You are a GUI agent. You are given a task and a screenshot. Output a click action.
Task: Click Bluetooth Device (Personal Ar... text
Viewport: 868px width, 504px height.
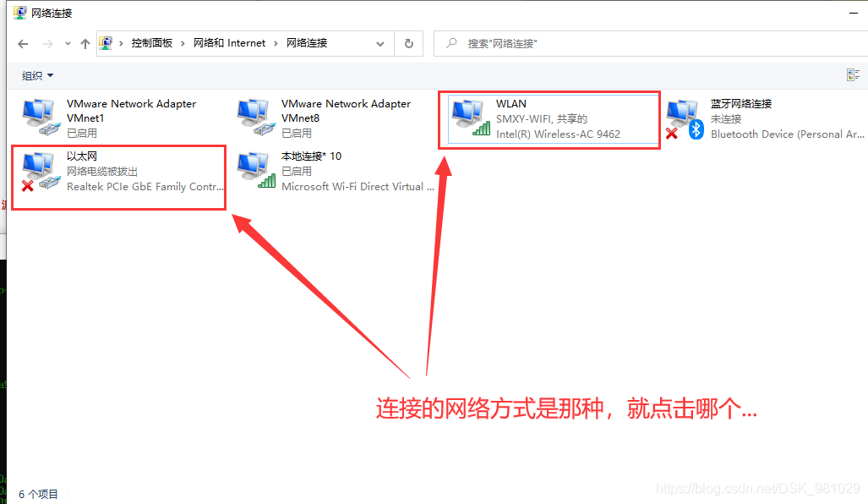click(x=787, y=134)
